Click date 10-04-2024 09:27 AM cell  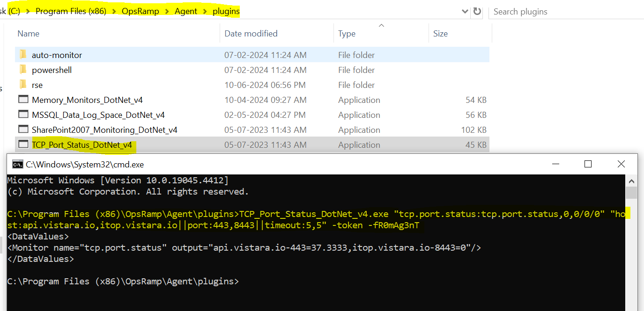[x=266, y=100]
